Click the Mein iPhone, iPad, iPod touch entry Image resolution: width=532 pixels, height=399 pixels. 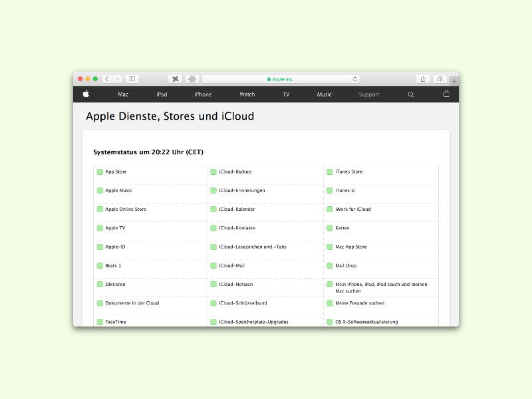381,287
